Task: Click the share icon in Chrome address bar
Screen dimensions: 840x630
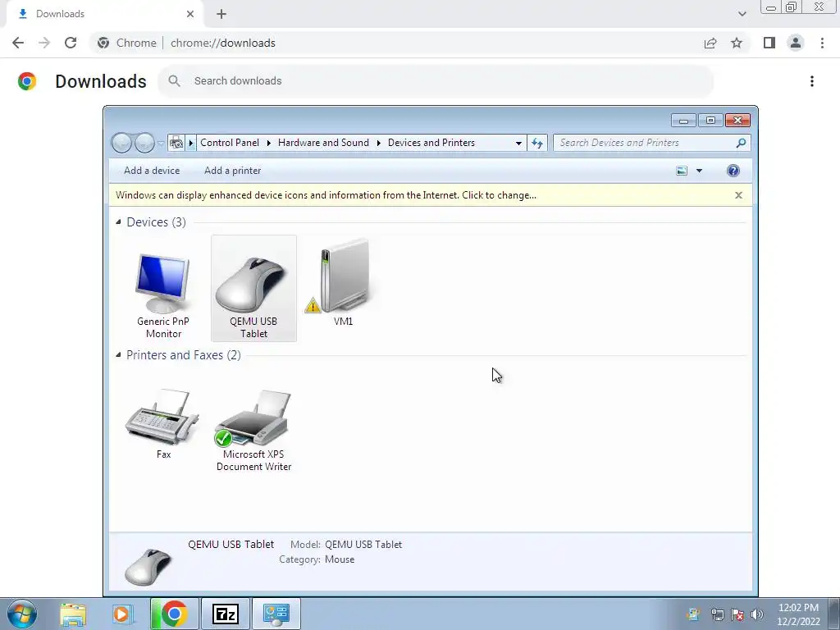Action: coord(710,43)
